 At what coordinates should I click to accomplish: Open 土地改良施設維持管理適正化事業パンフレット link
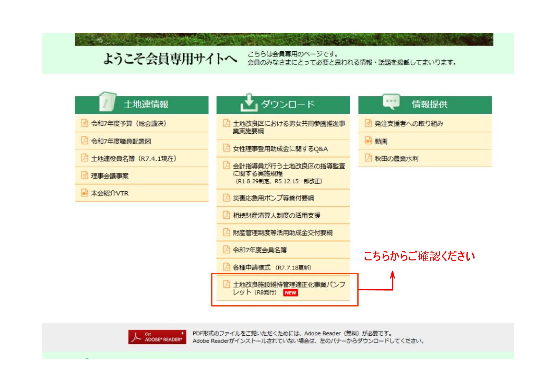coord(289,285)
